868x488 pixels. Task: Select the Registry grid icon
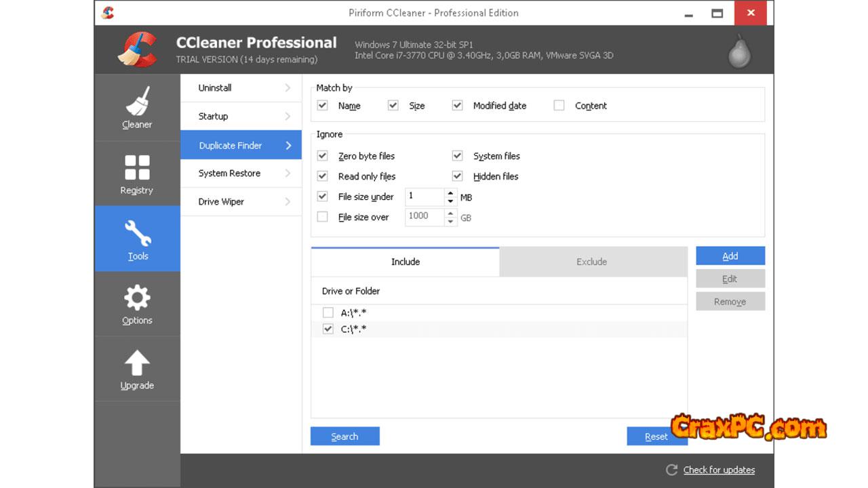[x=137, y=168]
